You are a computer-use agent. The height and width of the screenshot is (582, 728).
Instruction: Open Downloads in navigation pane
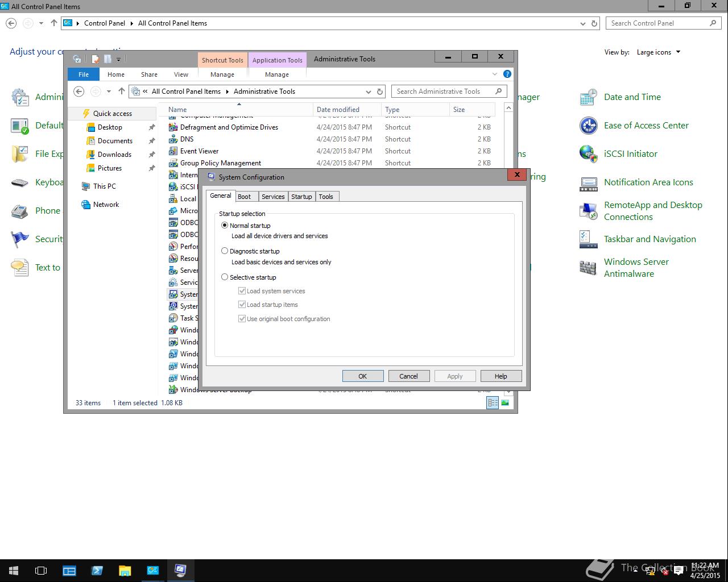point(114,155)
